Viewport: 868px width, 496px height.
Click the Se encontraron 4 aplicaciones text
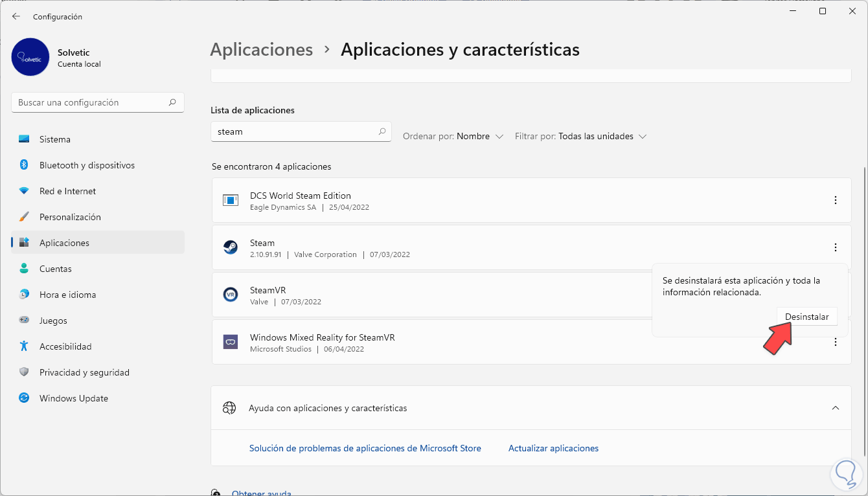(x=271, y=166)
